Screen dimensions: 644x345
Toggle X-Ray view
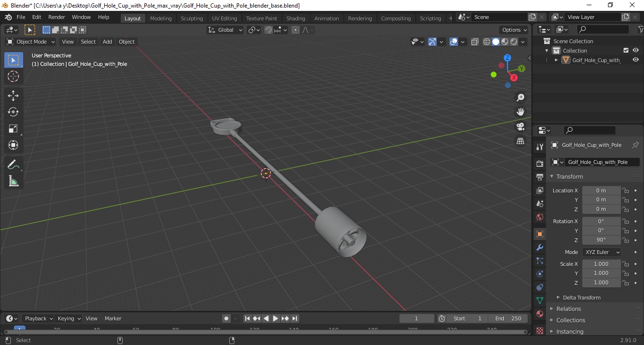[x=474, y=42]
